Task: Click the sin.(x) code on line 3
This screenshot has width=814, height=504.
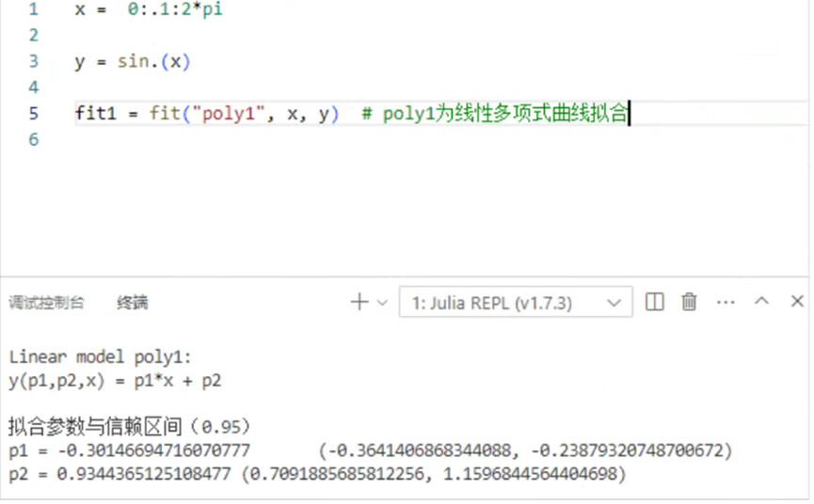Action: click(154, 62)
